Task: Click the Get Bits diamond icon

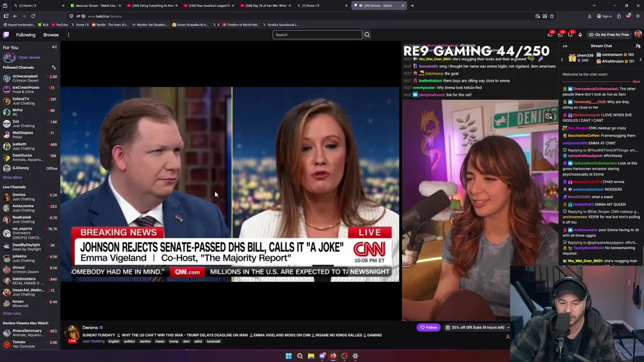Action: (x=580, y=35)
